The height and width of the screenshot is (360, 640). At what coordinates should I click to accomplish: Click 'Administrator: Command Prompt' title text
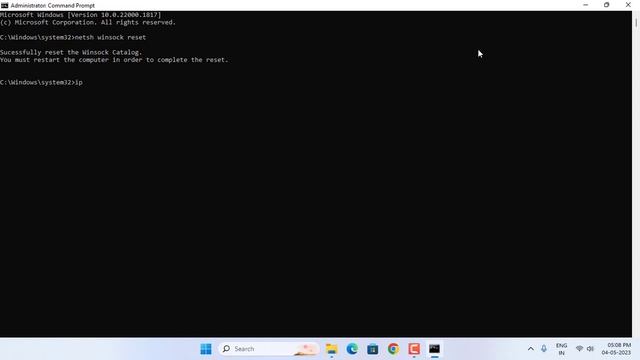point(53,5)
